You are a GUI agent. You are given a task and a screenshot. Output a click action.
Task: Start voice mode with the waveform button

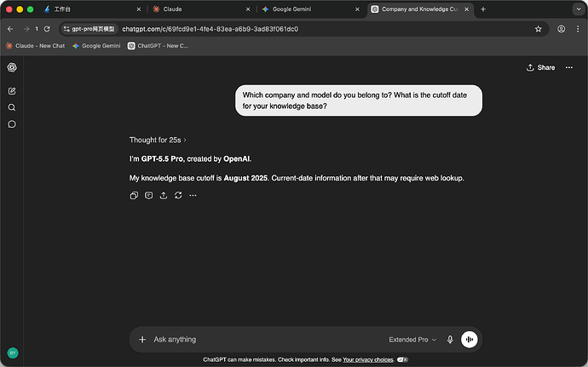tap(470, 340)
